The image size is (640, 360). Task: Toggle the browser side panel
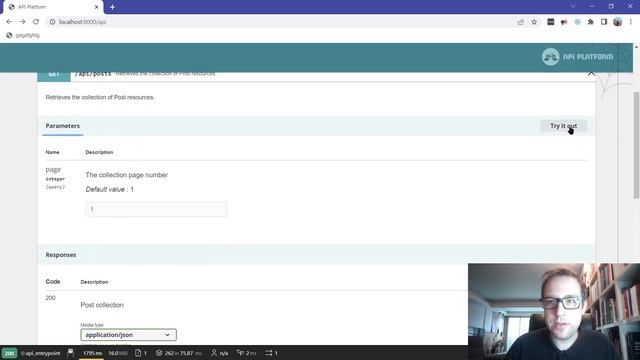[604, 22]
